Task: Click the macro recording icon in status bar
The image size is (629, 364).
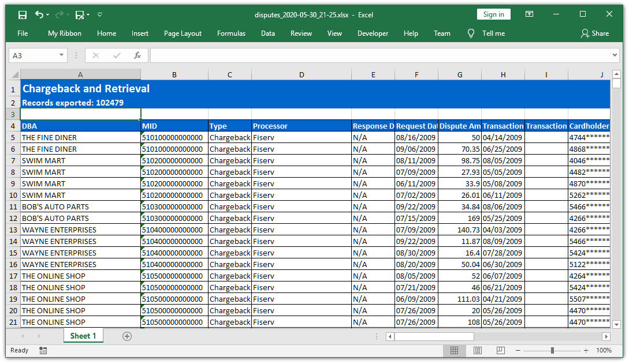Action: [x=43, y=350]
